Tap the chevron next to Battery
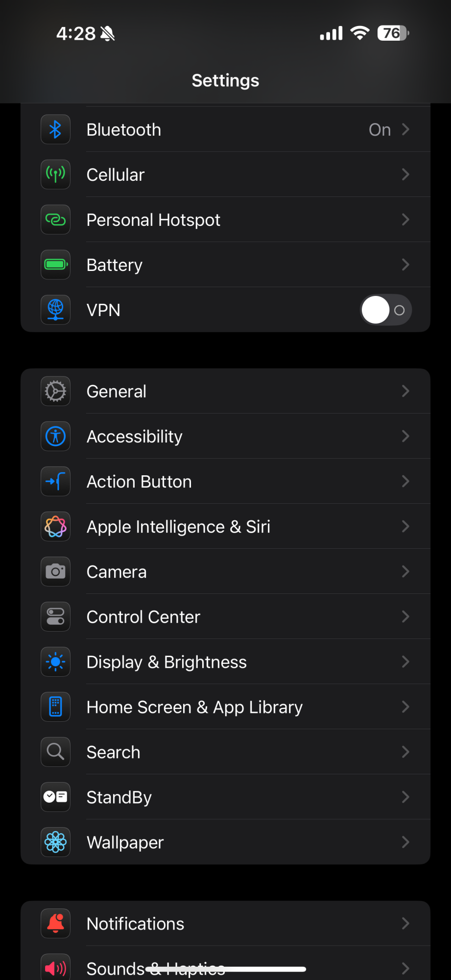Image resolution: width=451 pixels, height=980 pixels. tap(405, 265)
